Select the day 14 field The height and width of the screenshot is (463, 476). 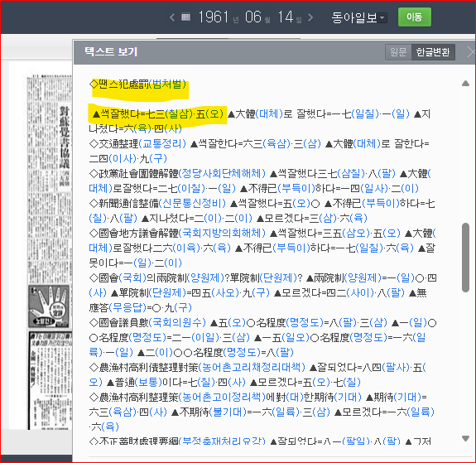tap(286, 17)
